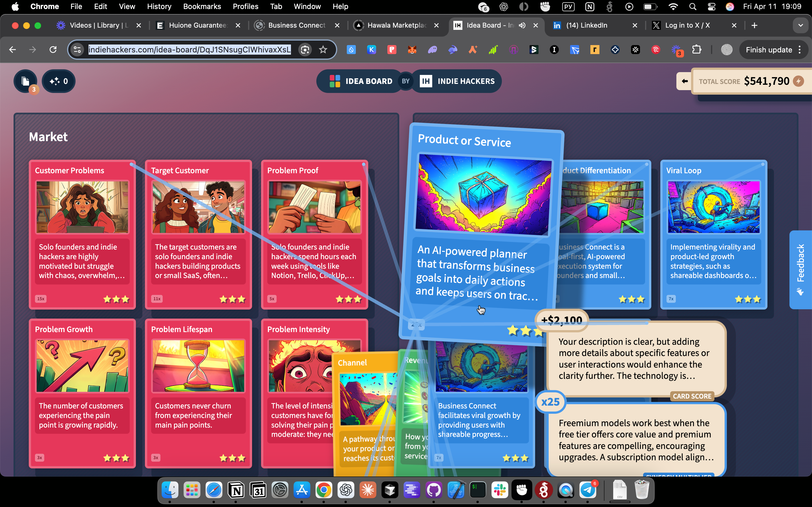Select the Customer Problems card
The width and height of the screenshot is (812, 507).
(82, 234)
